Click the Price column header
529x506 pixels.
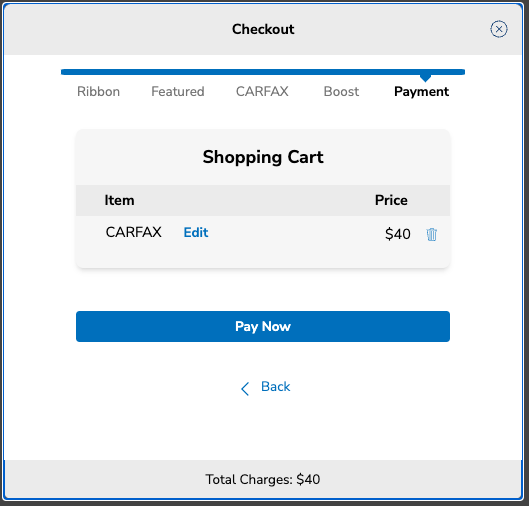tap(391, 200)
